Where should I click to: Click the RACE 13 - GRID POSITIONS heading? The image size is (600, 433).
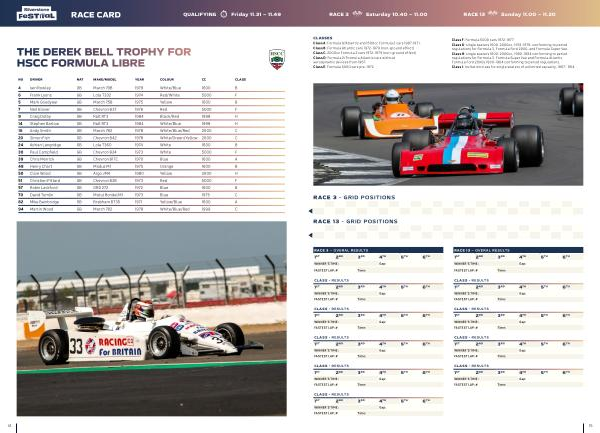click(x=355, y=221)
